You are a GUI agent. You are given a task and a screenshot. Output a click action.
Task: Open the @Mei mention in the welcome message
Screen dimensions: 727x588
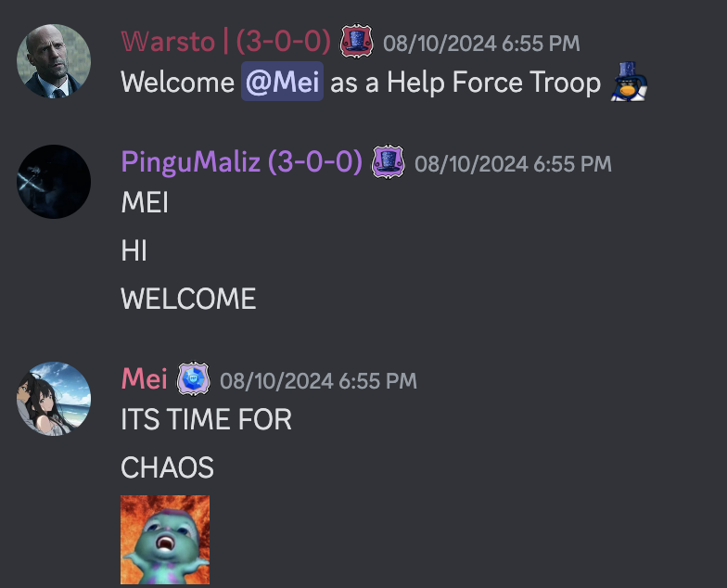pos(282,82)
